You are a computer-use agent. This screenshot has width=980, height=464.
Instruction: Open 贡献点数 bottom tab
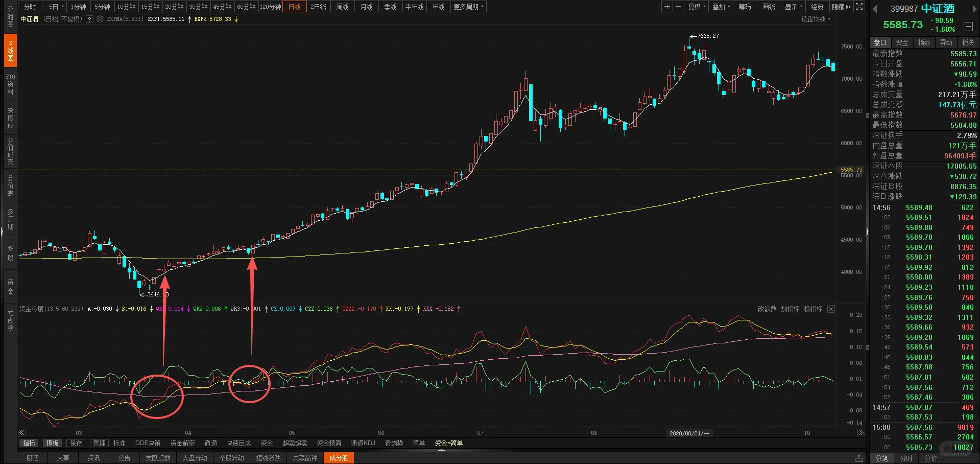(158, 458)
